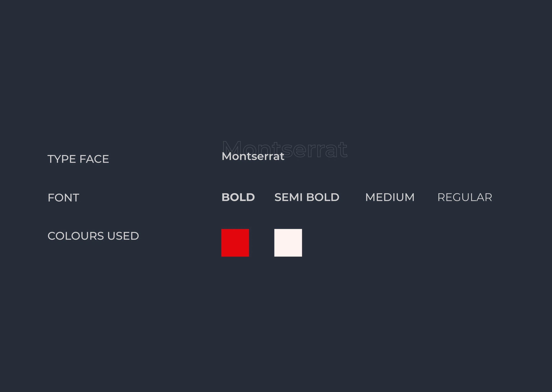
Task: Choose the REGULAR font weight
Action: click(465, 197)
